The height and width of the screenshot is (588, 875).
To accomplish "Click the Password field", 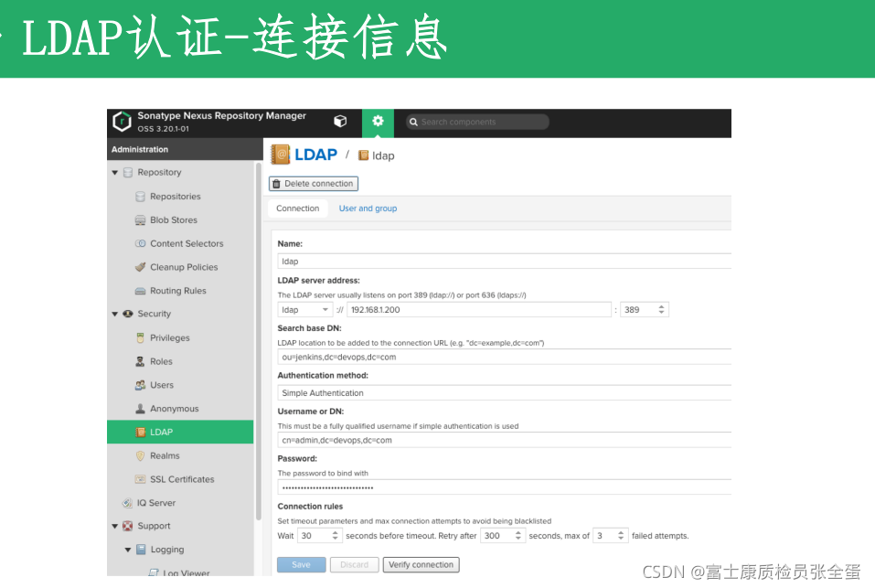I will tap(504, 487).
